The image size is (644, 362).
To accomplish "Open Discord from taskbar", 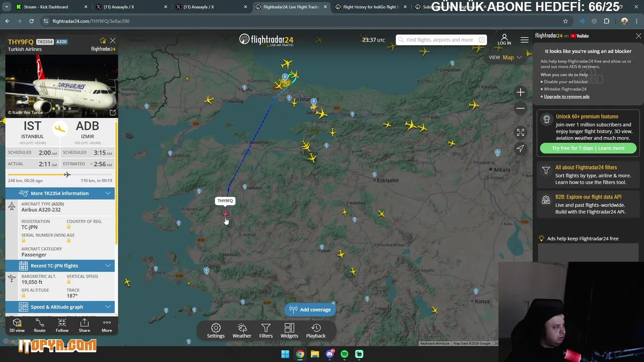I will (x=330, y=354).
